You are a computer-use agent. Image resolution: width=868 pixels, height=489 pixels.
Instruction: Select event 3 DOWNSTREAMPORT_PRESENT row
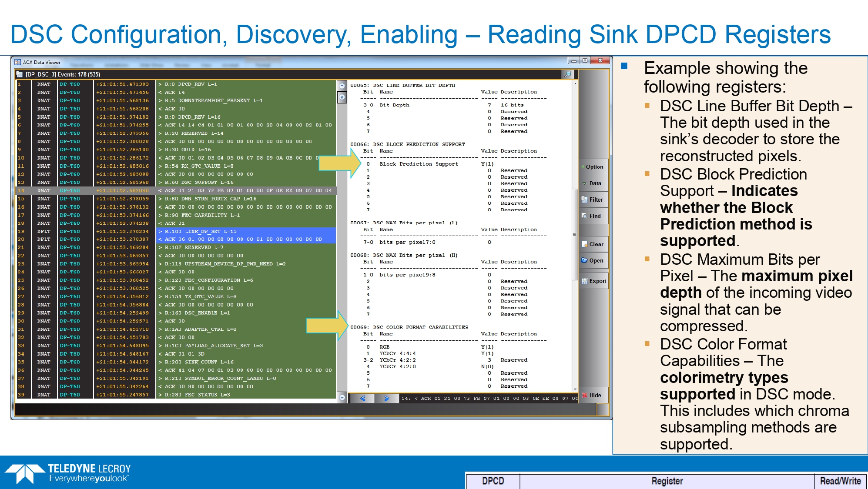pyautogui.click(x=176, y=100)
